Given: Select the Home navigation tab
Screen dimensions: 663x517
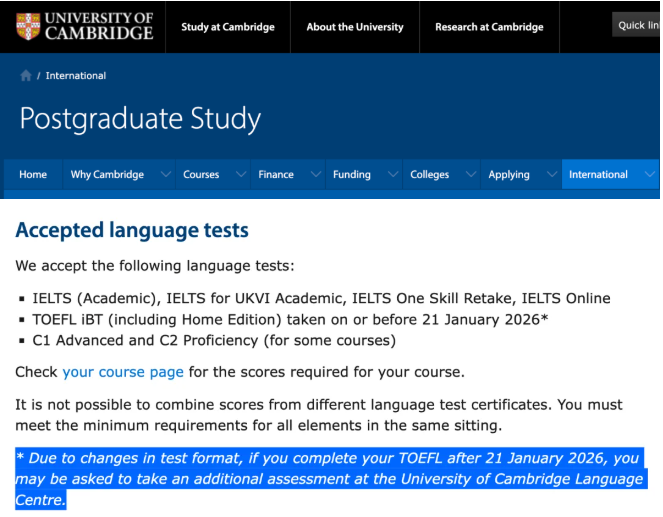Looking at the screenshot, I should (x=33, y=174).
